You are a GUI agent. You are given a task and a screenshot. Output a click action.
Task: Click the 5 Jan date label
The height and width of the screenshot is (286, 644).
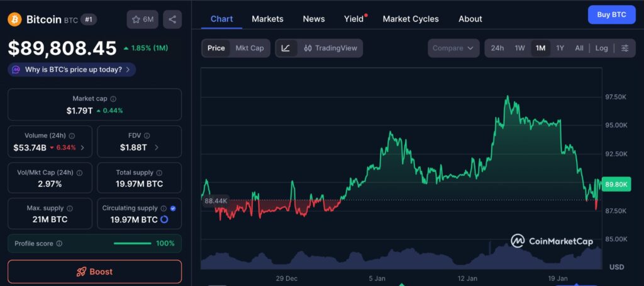pos(377,278)
